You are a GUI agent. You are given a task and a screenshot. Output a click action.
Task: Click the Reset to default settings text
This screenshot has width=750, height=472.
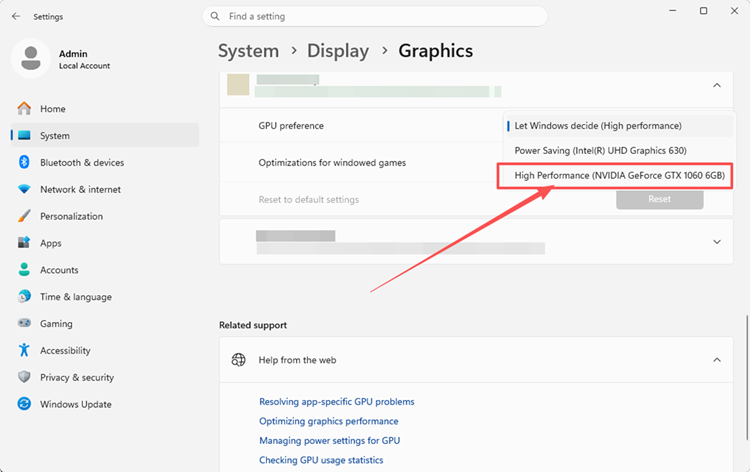pyautogui.click(x=309, y=199)
